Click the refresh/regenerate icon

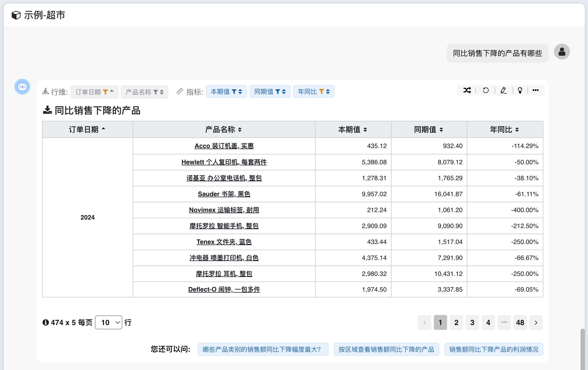(486, 90)
